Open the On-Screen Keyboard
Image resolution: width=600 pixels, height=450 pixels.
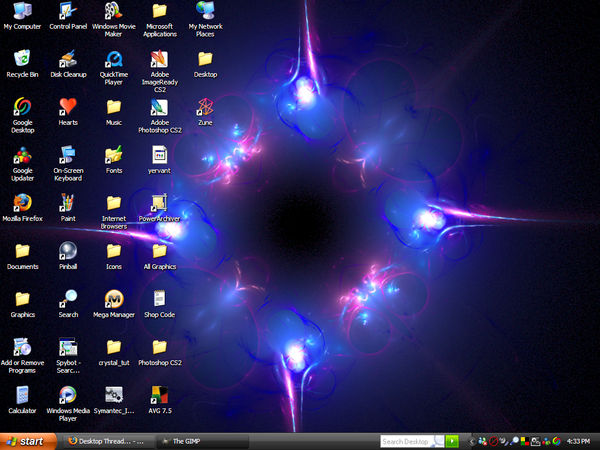coord(68,163)
